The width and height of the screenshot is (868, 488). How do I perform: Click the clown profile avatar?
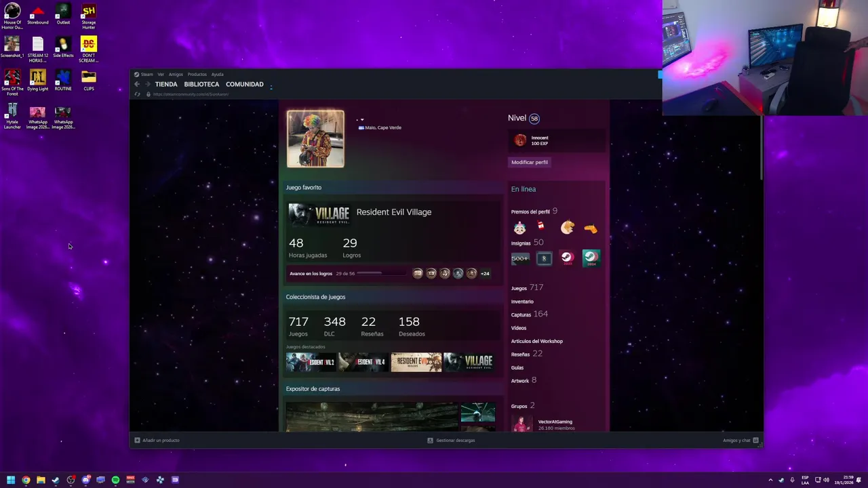315,139
